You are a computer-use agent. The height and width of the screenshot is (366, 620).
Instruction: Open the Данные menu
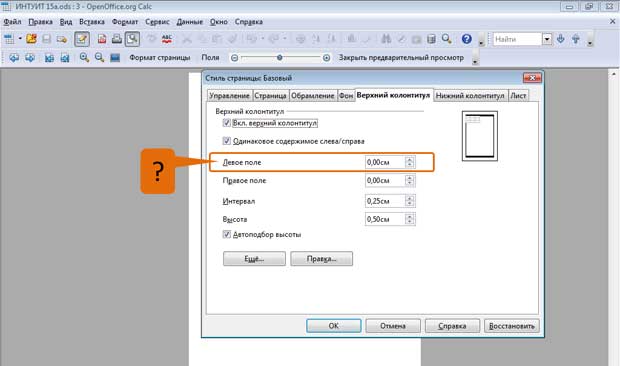click(189, 22)
